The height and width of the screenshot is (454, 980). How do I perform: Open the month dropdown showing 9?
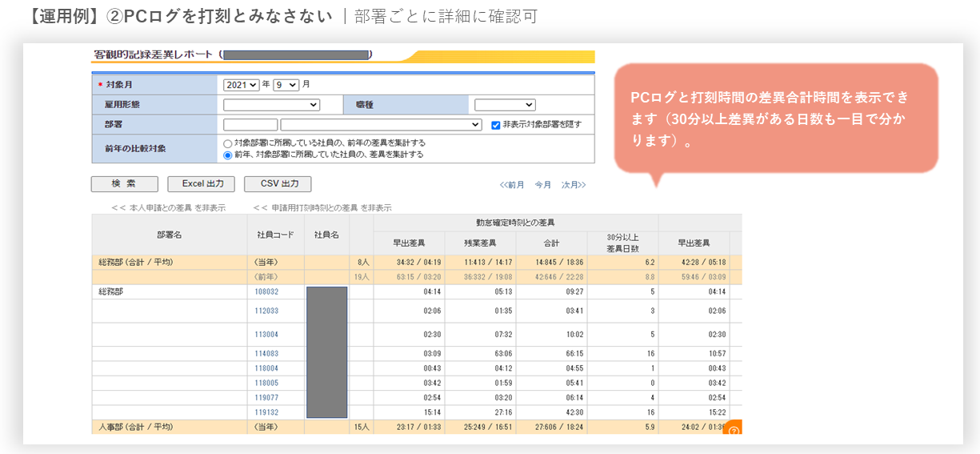click(x=286, y=84)
